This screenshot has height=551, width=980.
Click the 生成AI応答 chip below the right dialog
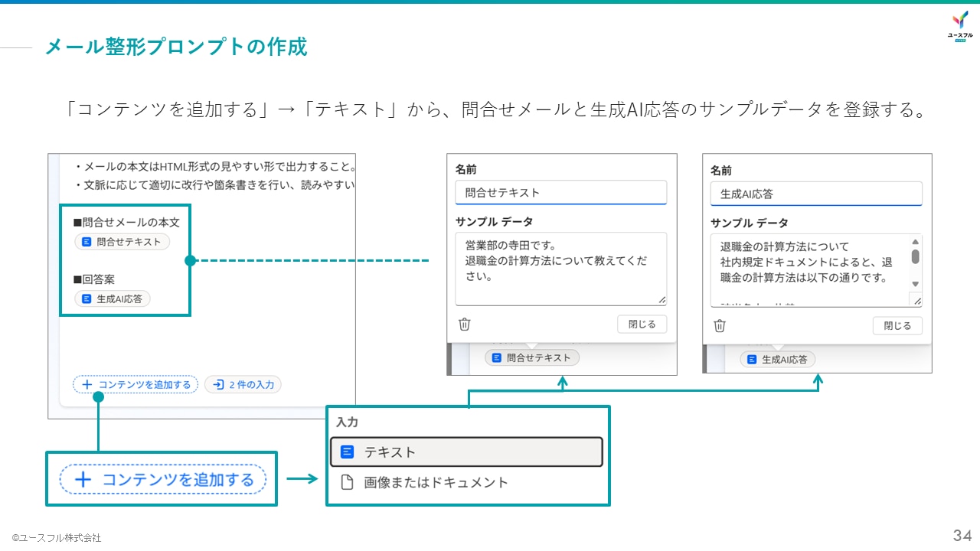[777, 359]
